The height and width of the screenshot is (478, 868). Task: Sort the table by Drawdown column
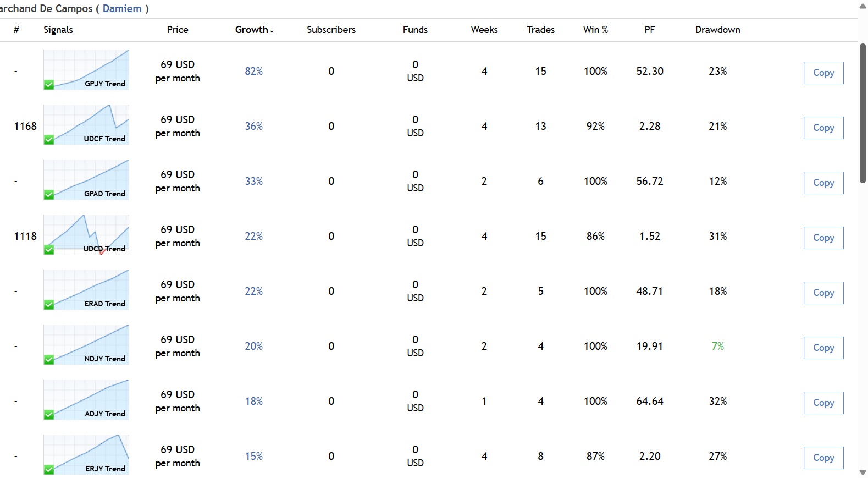[717, 30]
